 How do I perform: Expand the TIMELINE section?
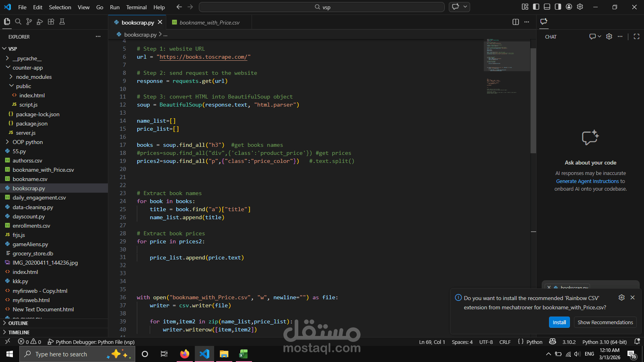(x=19, y=333)
